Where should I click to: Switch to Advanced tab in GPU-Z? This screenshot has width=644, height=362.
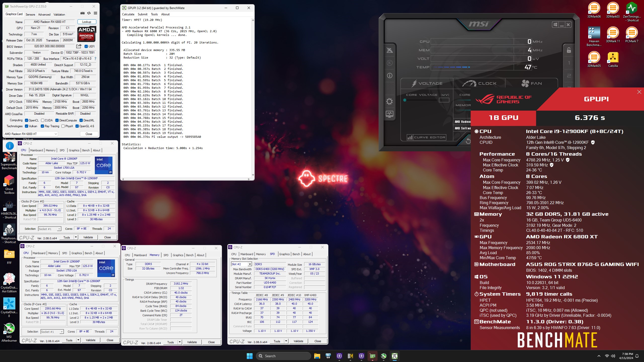pos(44,15)
